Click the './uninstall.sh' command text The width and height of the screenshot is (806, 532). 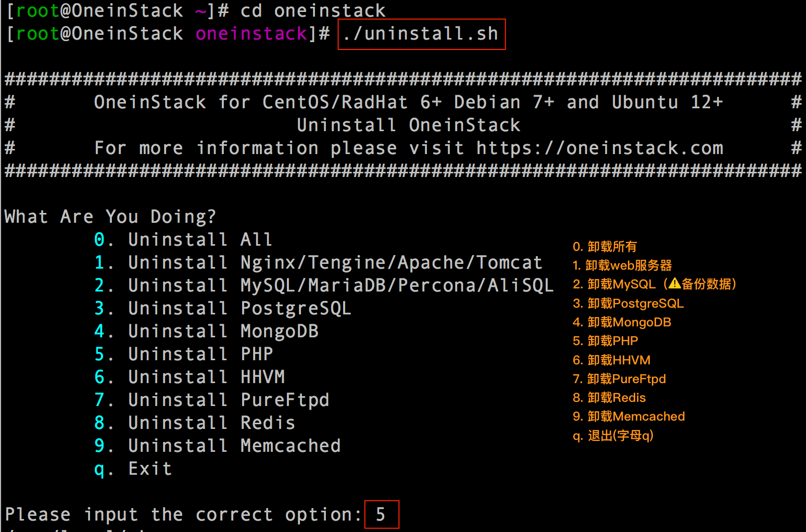(421, 34)
